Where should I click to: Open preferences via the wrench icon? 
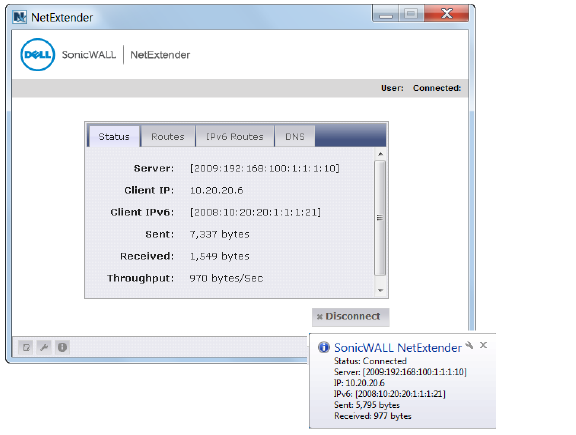pyautogui.click(x=44, y=347)
